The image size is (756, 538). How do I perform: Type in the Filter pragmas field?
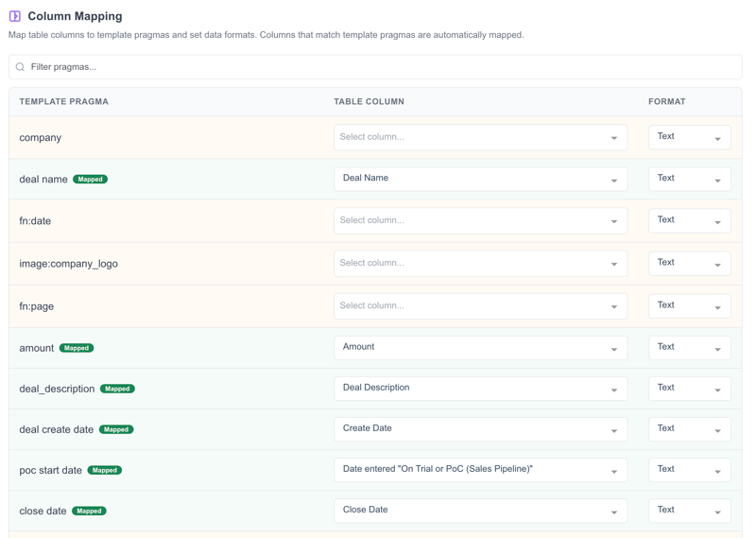(378, 67)
